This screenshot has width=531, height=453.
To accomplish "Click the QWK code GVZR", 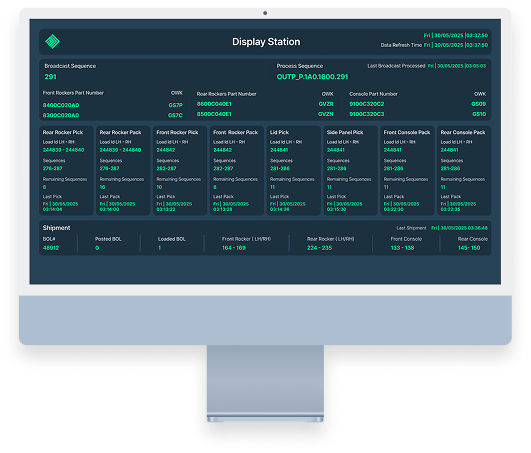I will (326, 104).
